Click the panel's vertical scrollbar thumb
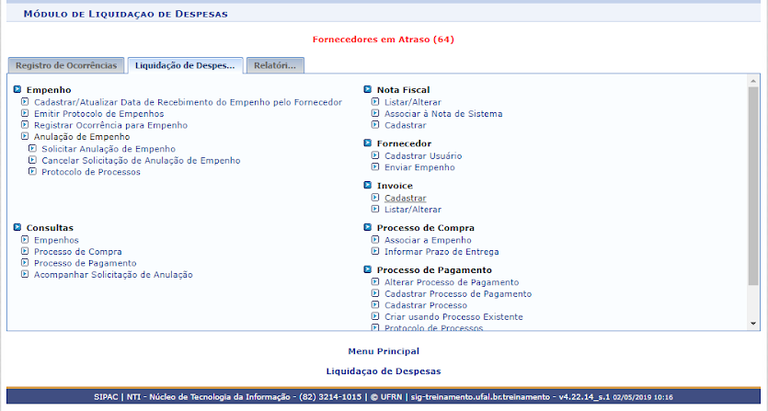 (753, 186)
